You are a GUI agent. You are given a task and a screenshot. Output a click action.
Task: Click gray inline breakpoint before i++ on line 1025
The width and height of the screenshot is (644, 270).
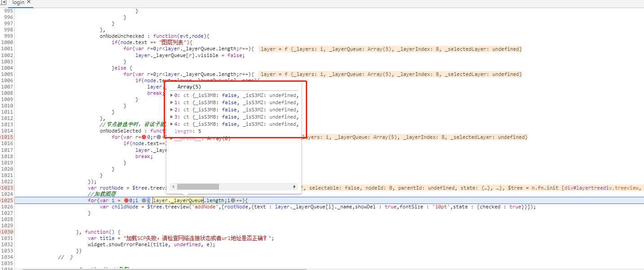[233, 200]
